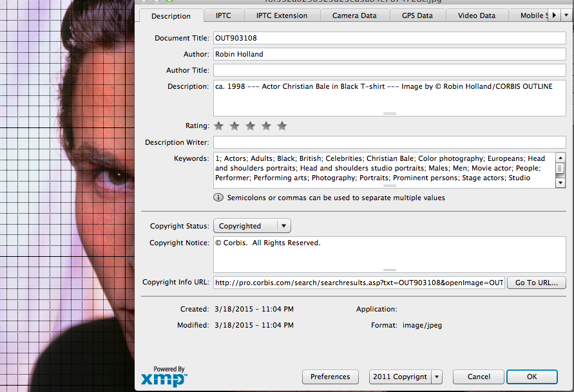Click the Preferences button
The height and width of the screenshot is (392, 574).
(330, 377)
